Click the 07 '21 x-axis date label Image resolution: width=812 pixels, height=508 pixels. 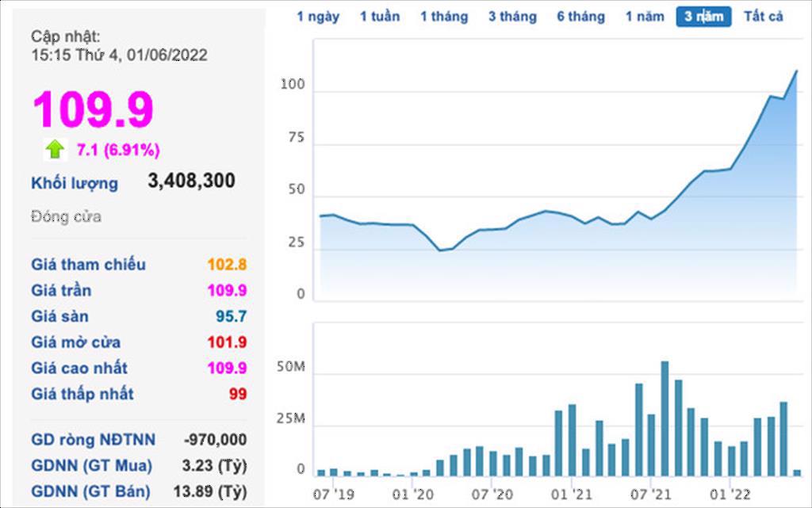pyautogui.click(x=650, y=495)
